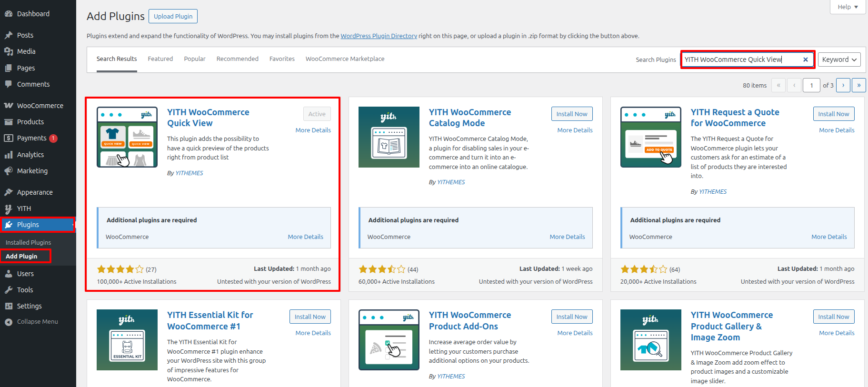Click the Dashboard icon in sidebar
868x387 pixels.
point(8,14)
